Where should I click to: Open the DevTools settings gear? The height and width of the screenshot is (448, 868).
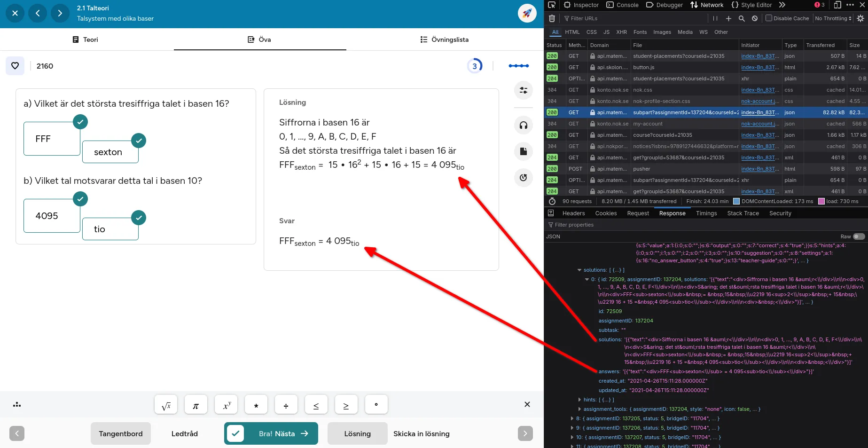(860, 18)
